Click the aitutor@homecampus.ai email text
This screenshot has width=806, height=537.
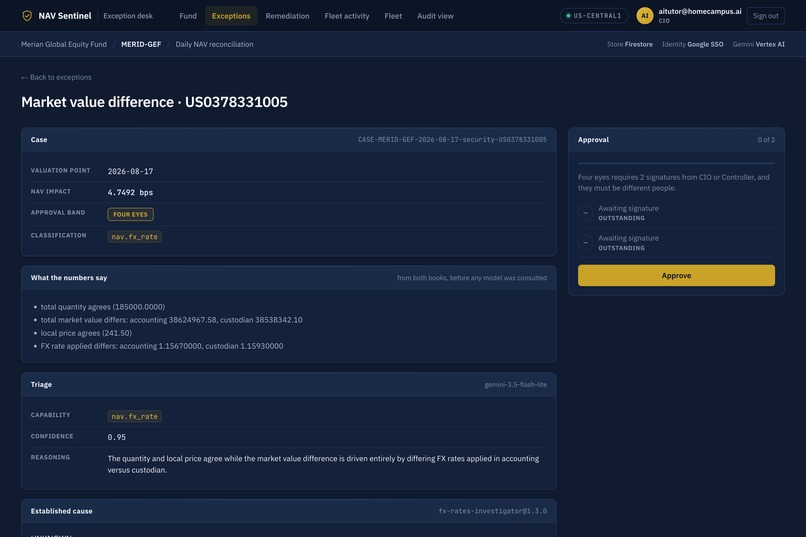[700, 11]
